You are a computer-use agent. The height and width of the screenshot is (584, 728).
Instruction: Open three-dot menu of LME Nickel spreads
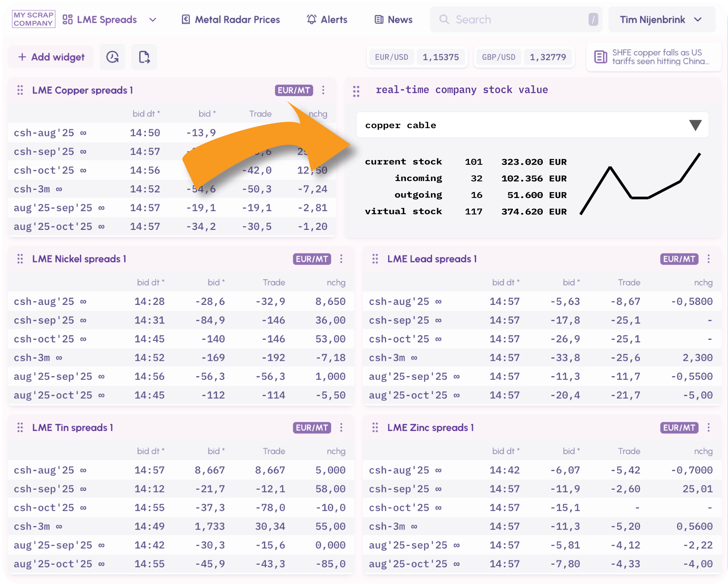click(341, 259)
